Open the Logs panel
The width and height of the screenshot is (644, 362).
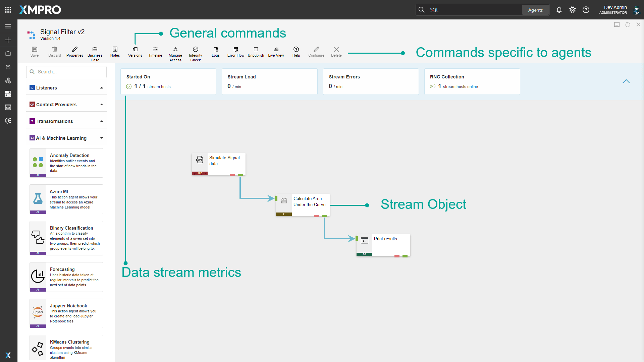pos(215,52)
